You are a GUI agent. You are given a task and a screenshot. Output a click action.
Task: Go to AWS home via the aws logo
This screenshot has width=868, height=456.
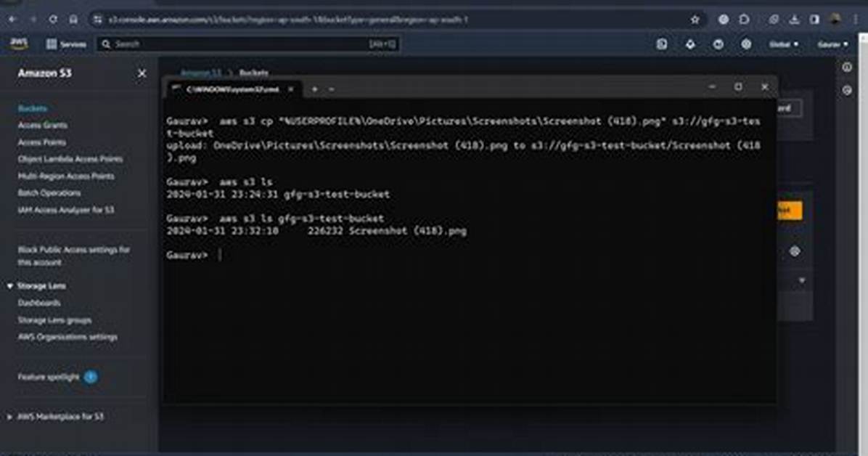click(x=20, y=44)
